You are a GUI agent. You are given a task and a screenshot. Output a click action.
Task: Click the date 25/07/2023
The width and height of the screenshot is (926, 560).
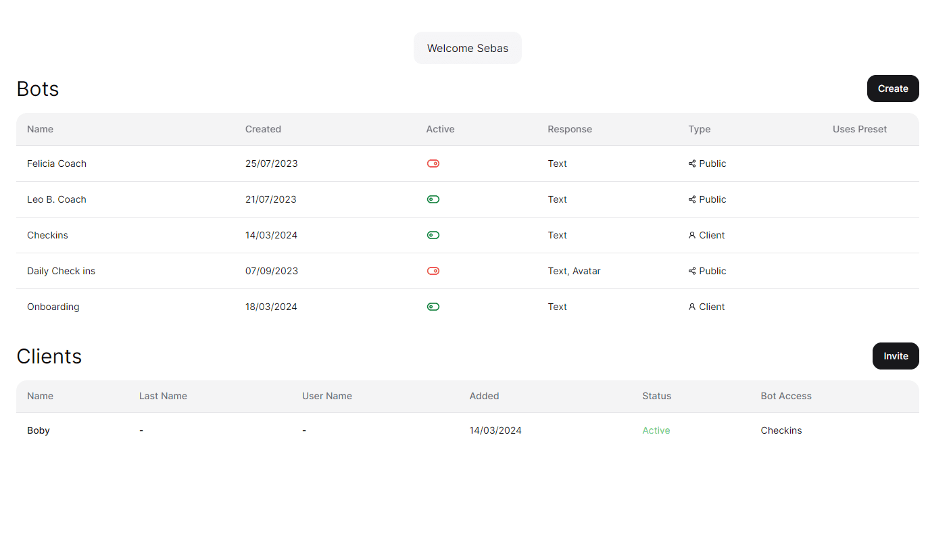[271, 163]
